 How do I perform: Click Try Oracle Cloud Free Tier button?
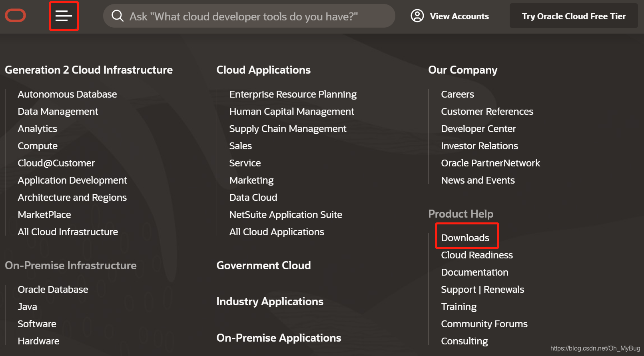point(574,16)
